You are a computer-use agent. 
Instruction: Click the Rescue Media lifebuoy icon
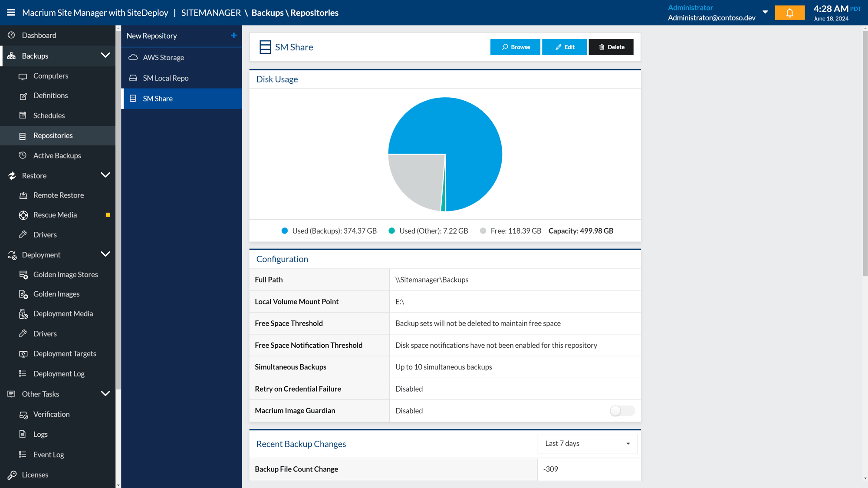(23, 215)
